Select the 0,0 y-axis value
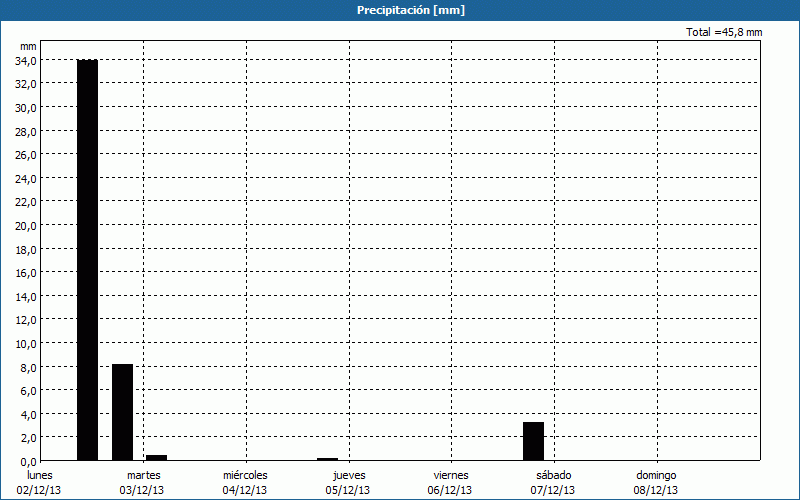 [28, 461]
